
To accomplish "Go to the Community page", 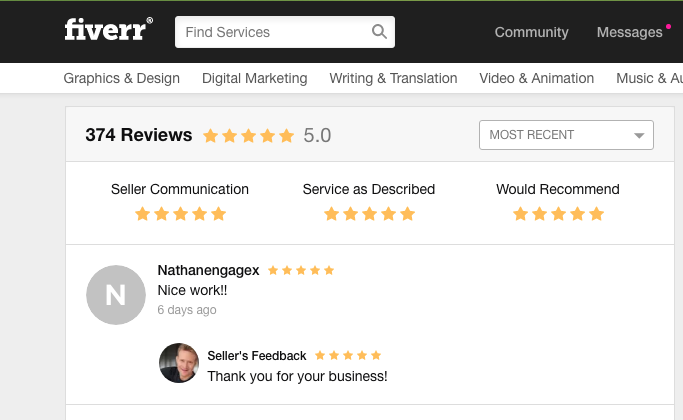I will [x=531, y=32].
